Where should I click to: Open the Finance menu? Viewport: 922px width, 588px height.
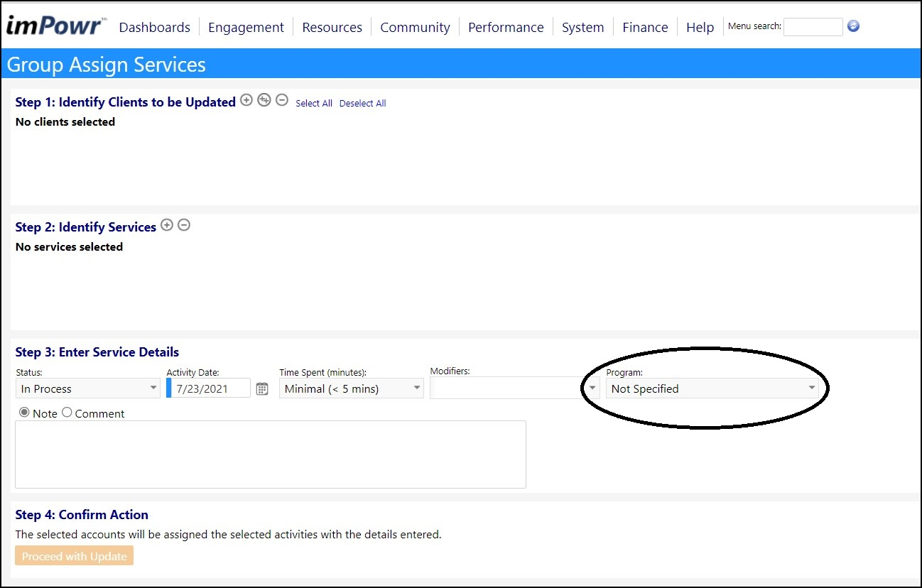(x=645, y=27)
